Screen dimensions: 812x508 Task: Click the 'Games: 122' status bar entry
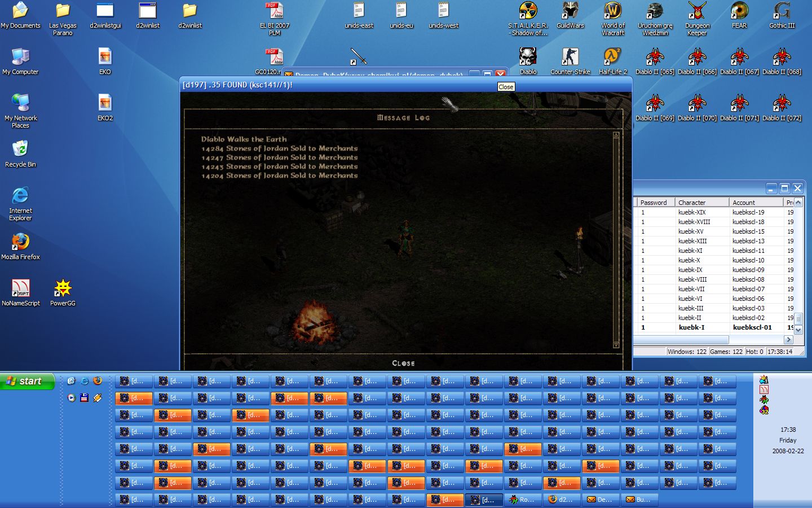tap(726, 351)
